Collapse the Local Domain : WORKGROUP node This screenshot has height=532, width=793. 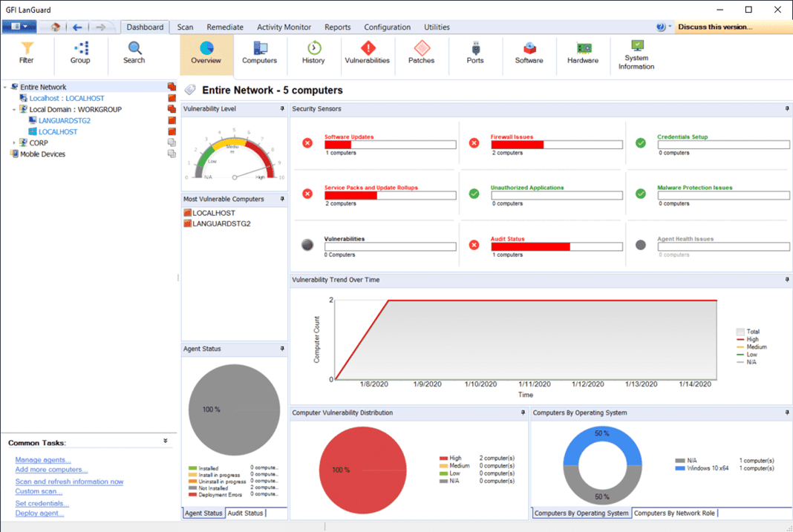pos(15,109)
